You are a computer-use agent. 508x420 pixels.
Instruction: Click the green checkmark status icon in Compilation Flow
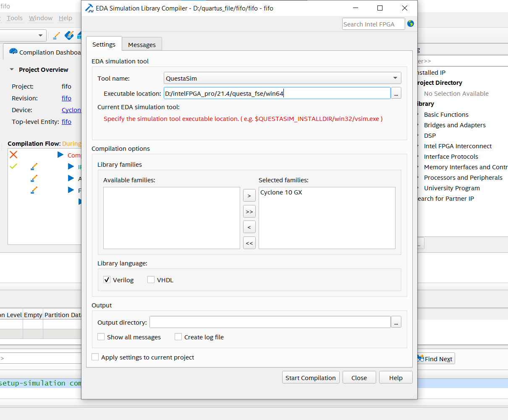point(13,166)
